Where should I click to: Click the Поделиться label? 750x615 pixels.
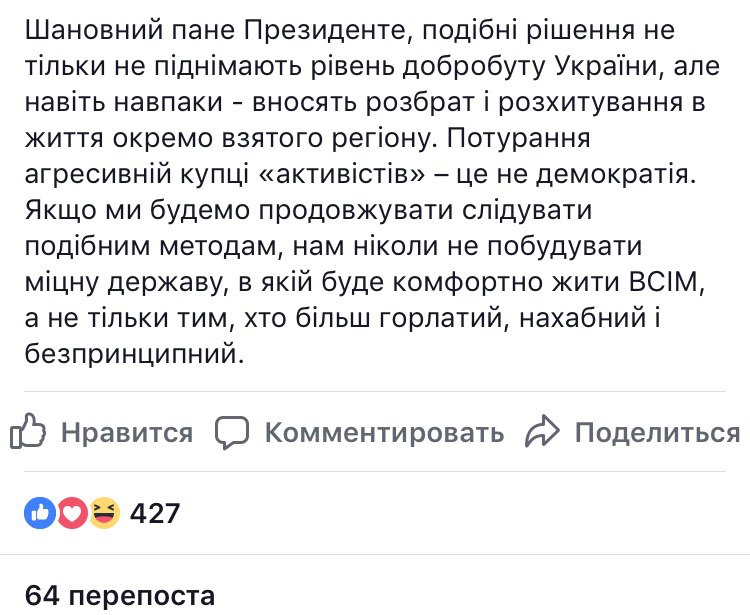tap(657, 432)
